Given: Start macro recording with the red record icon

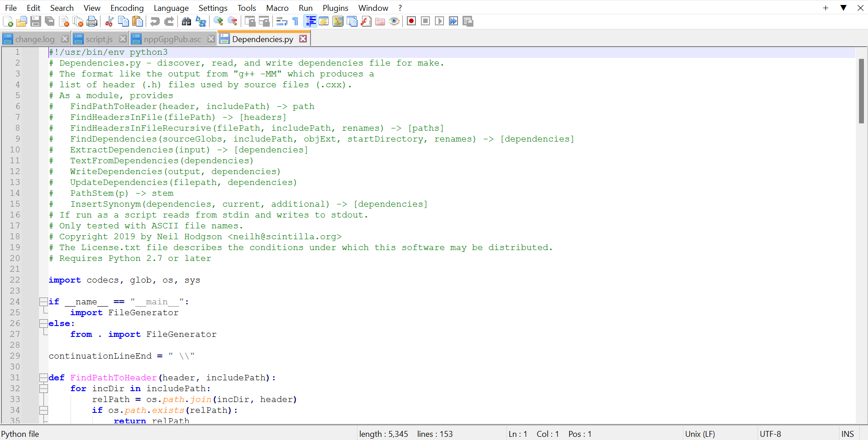Looking at the screenshot, I should coord(411,21).
